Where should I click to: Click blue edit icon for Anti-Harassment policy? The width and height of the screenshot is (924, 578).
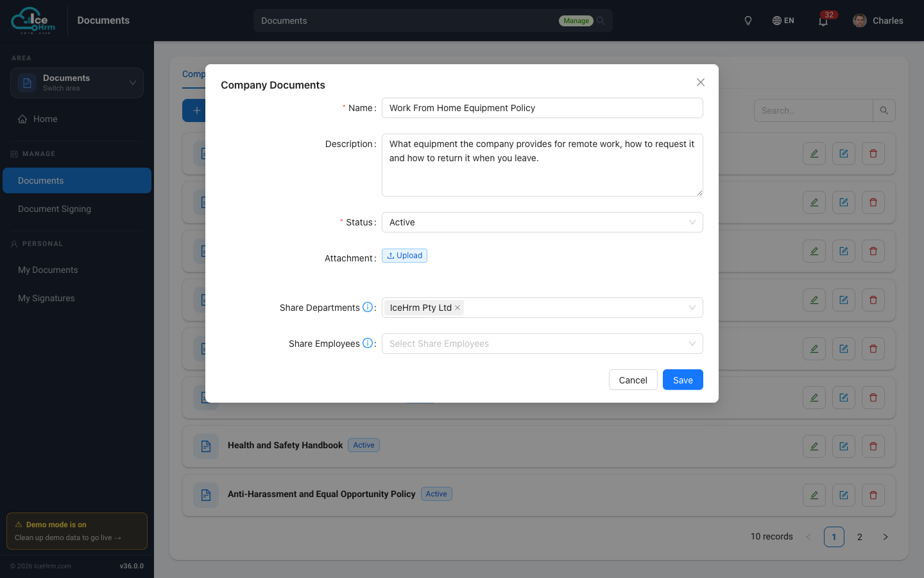[x=844, y=495]
